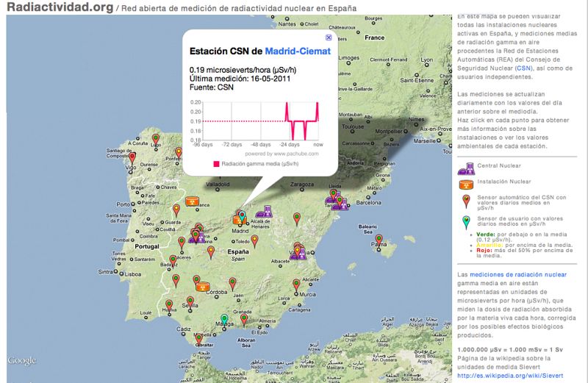Viewport: 588px width, 383px height.
Task: Open the Madrid-Ciemat station link
Action: [297, 51]
